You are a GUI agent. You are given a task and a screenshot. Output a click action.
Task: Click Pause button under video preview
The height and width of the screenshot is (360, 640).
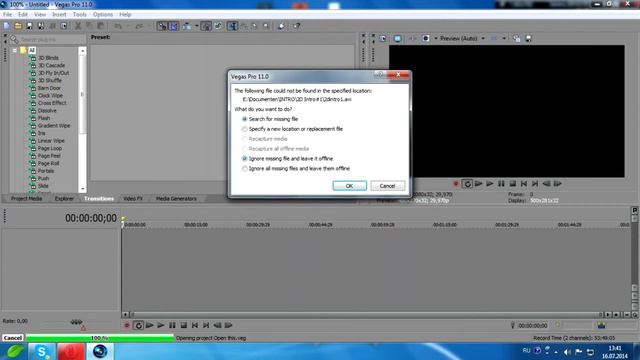point(501,184)
